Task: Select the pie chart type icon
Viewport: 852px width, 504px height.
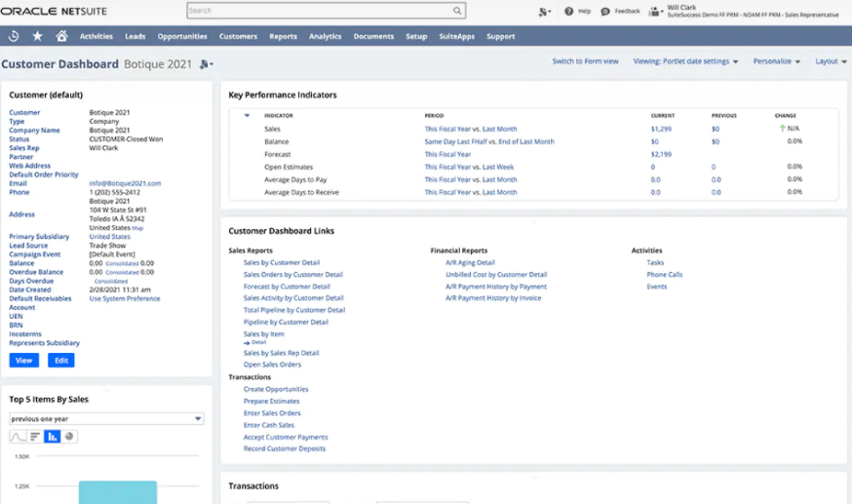Action: (x=69, y=436)
